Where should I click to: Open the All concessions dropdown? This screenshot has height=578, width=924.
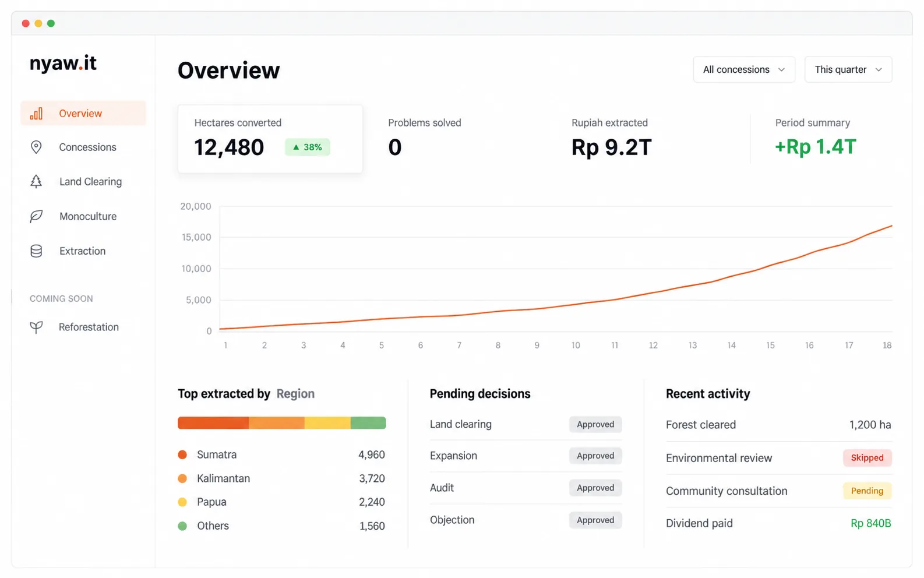tap(744, 69)
